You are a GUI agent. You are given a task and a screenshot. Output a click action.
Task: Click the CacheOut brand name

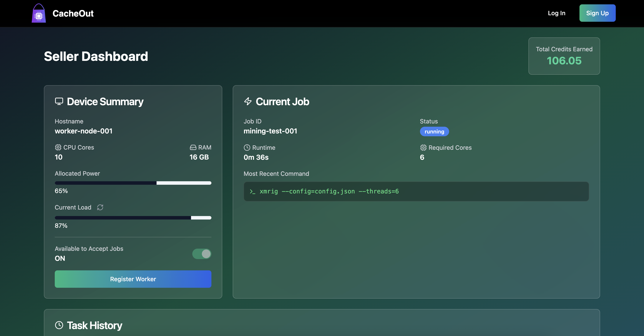coord(73,13)
